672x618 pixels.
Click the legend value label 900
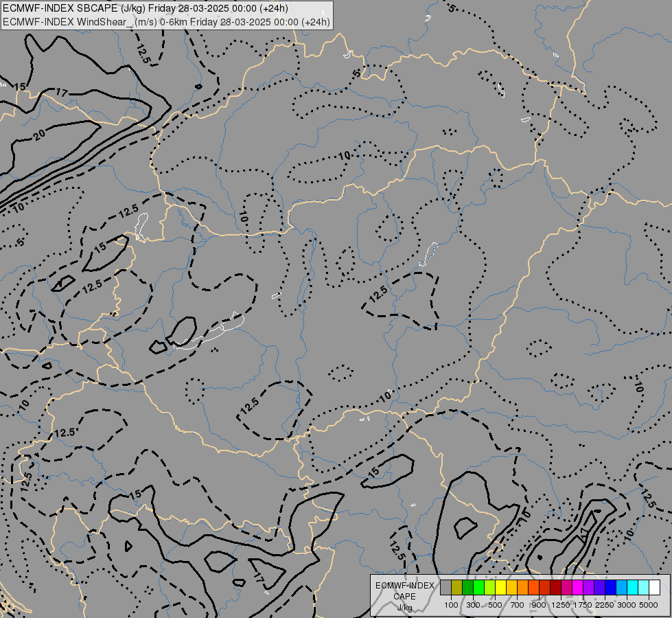point(539,605)
